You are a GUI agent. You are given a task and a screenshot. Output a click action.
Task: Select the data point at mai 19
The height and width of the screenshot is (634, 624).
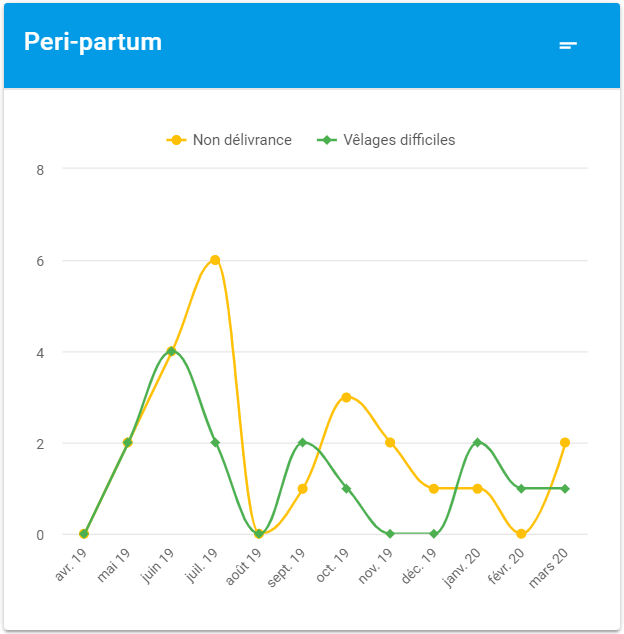pos(128,443)
